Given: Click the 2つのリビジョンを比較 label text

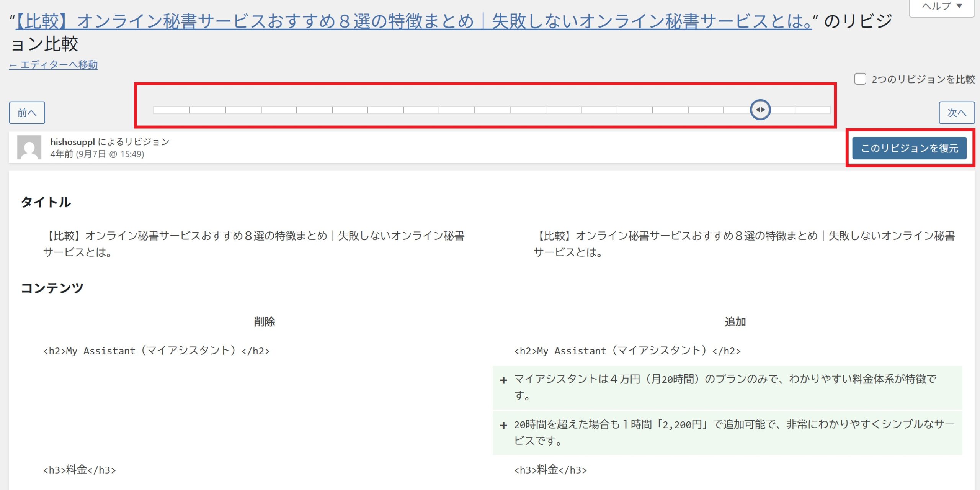Looking at the screenshot, I should coord(923,79).
